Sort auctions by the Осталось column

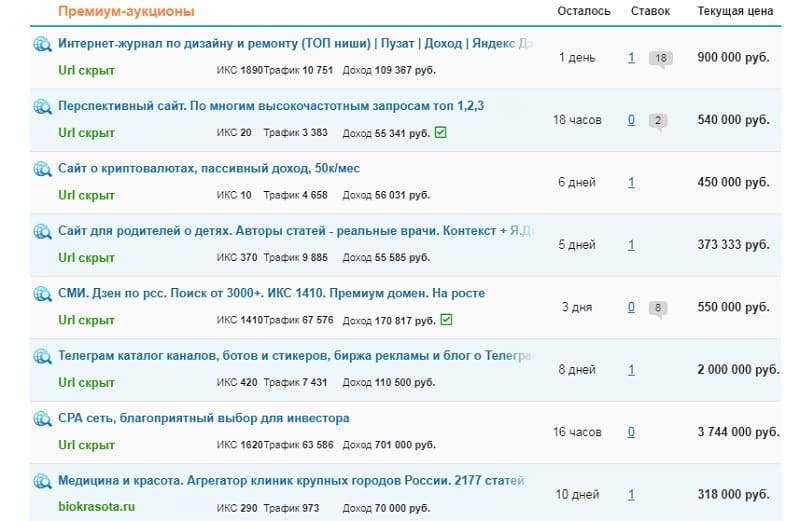coord(583,11)
